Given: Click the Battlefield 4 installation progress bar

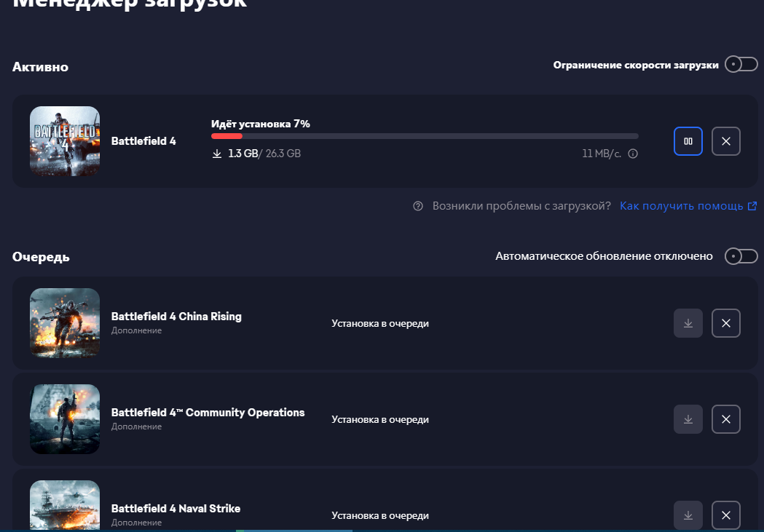Looking at the screenshot, I should tap(425, 136).
